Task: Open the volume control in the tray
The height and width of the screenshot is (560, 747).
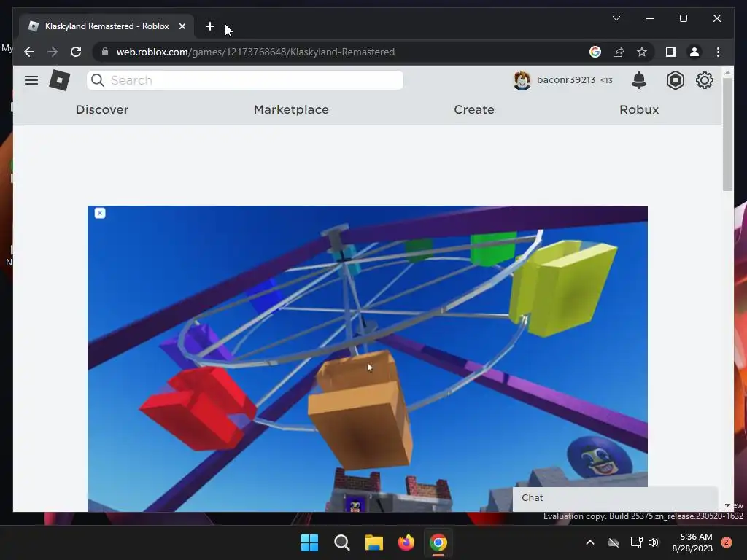Action: coord(654,542)
